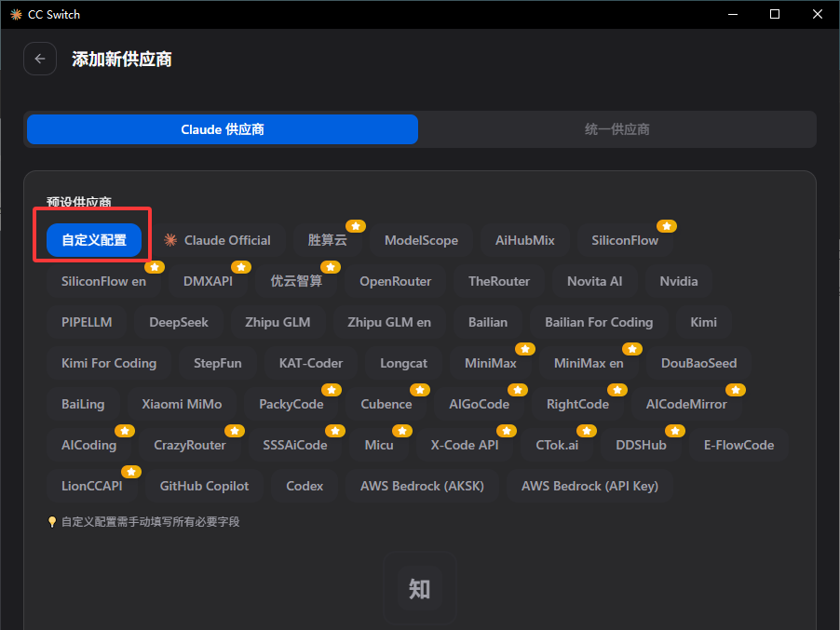Click the star badge on PackyCode
Screen dimensions: 840x630
tap(332, 390)
